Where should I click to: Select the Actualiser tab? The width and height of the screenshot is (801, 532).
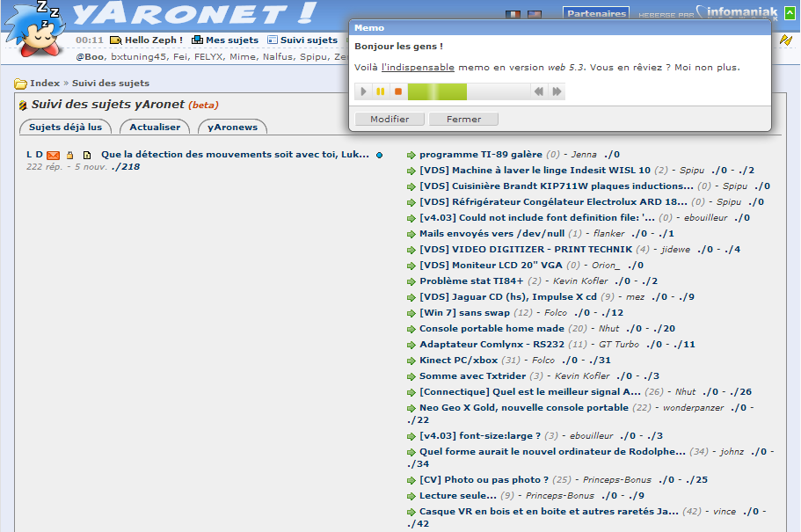click(155, 128)
